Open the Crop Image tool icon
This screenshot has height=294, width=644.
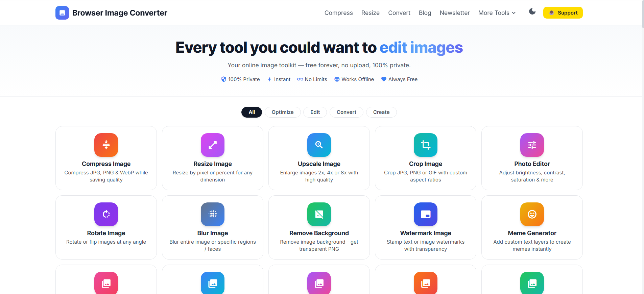(x=426, y=145)
